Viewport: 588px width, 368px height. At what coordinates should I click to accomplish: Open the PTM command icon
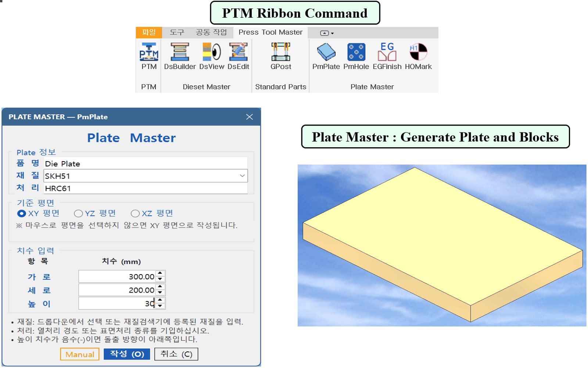[x=149, y=56]
